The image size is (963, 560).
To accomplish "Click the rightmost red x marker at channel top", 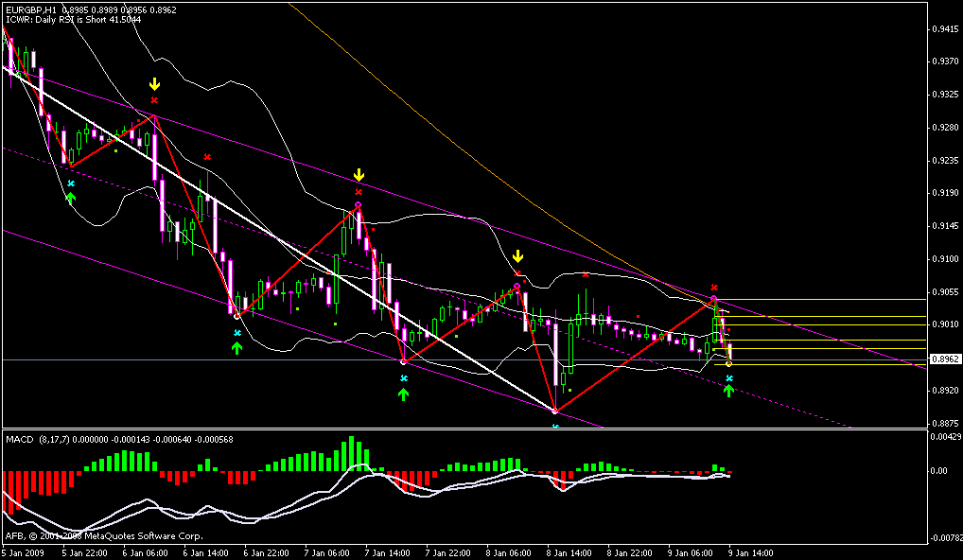I will (x=714, y=287).
